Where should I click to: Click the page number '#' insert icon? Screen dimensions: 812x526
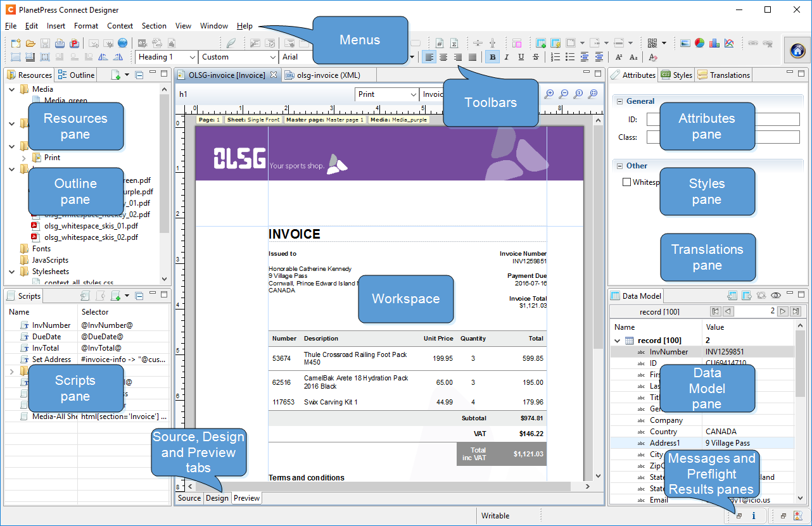[x=440, y=43]
